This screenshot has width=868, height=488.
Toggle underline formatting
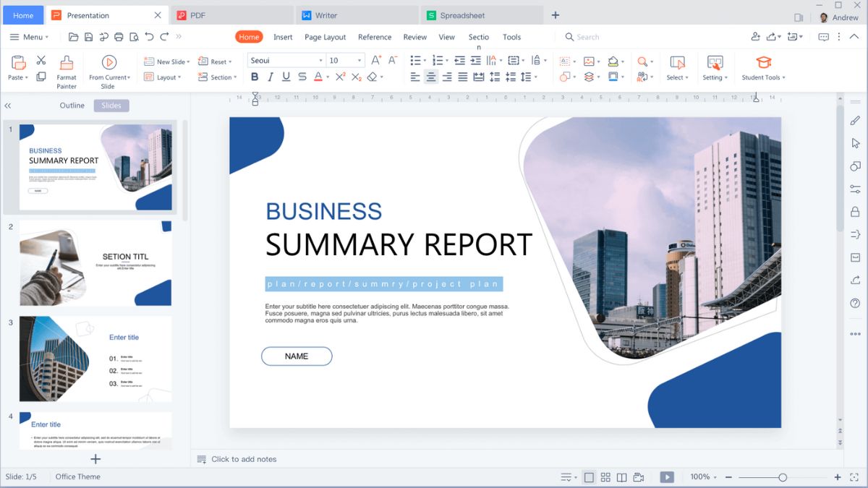(286, 77)
